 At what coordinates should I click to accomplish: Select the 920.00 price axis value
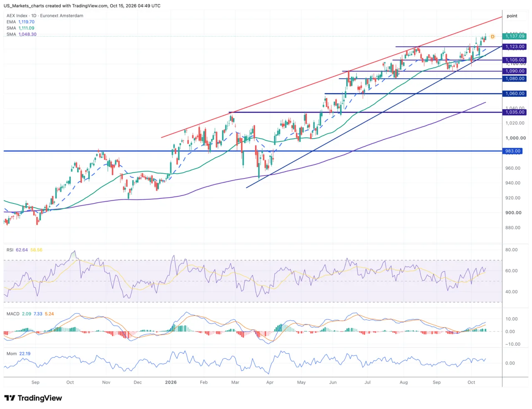(x=513, y=198)
